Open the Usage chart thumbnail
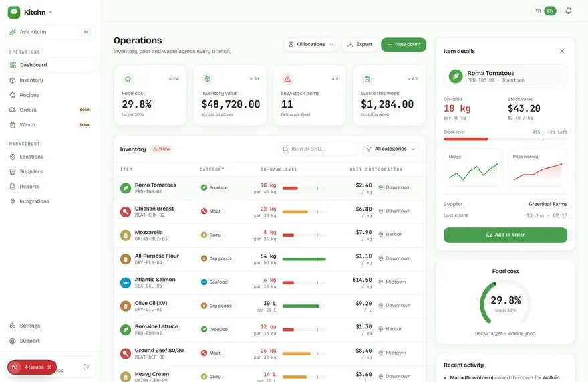Viewport: 588px width, 382px height. pyautogui.click(x=473, y=167)
